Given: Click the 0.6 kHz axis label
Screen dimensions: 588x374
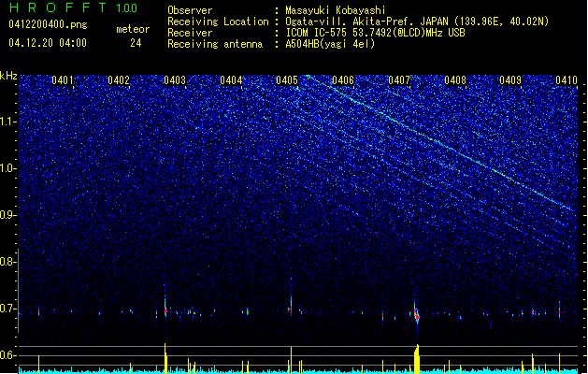Looking at the screenshot, I should point(7,355).
